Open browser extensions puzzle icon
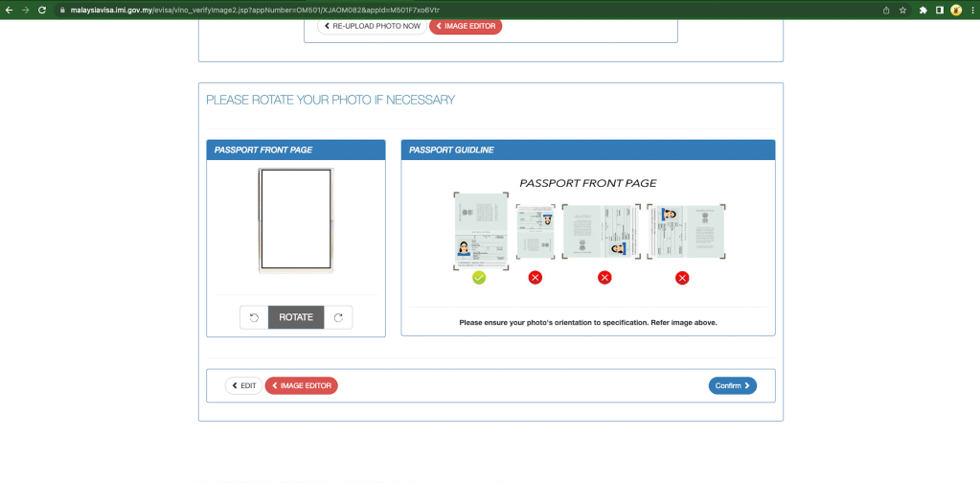Image resolution: width=980 pixels, height=483 pixels. pyautogui.click(x=923, y=10)
